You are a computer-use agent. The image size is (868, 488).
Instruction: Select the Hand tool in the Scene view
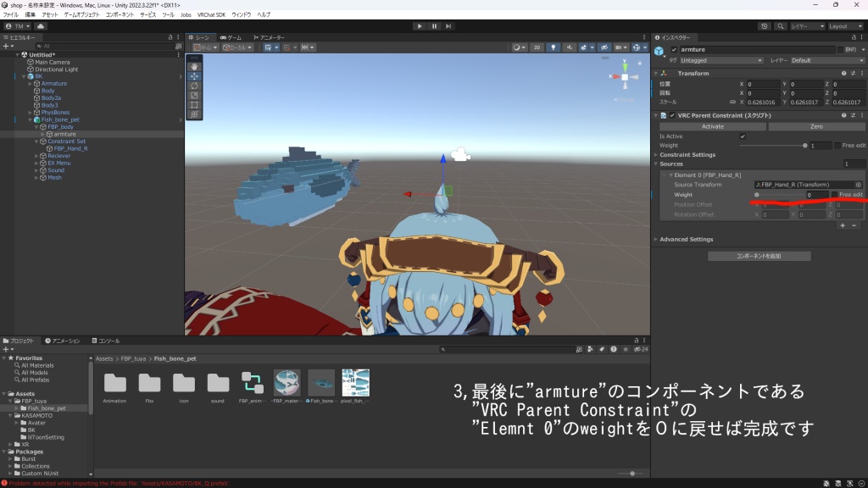(x=194, y=67)
